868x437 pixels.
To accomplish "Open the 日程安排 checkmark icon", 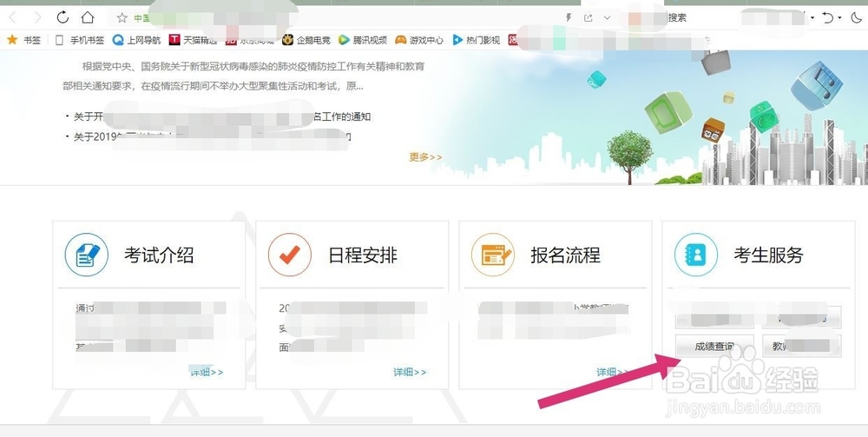I will (290, 255).
